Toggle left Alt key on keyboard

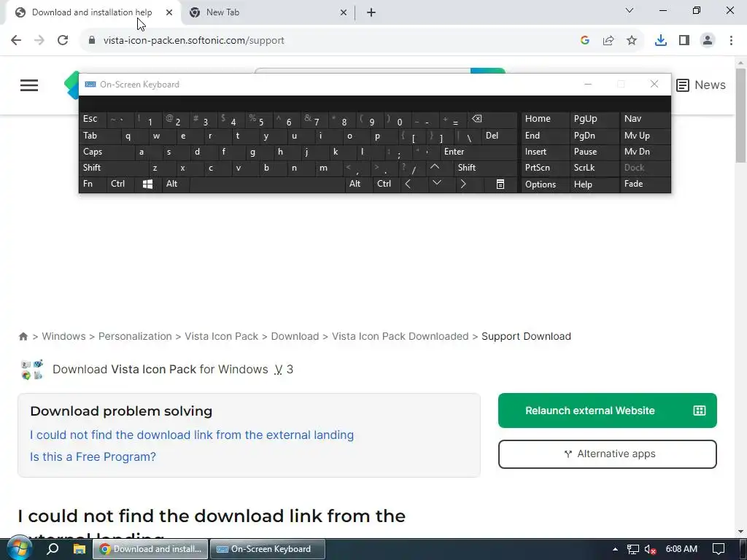[175, 184]
